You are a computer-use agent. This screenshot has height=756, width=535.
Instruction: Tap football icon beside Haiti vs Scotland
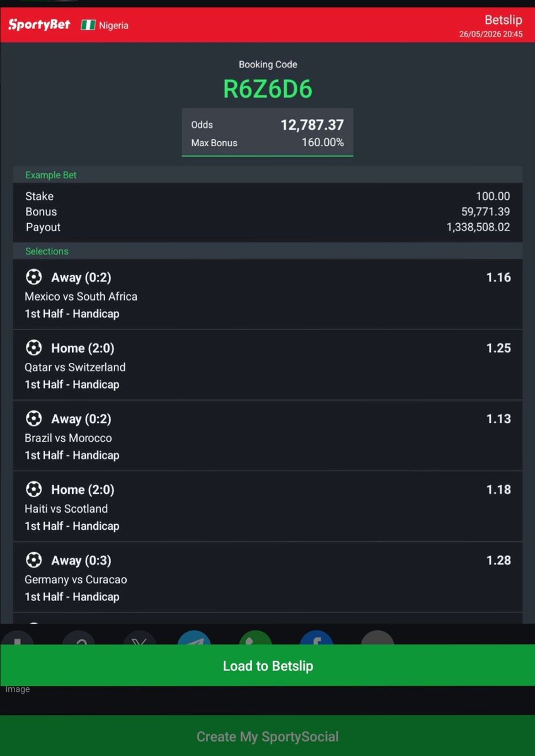[33, 489]
